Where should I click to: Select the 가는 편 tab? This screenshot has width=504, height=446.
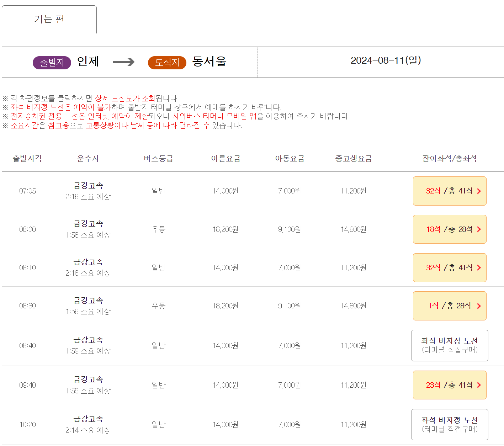tap(49, 19)
